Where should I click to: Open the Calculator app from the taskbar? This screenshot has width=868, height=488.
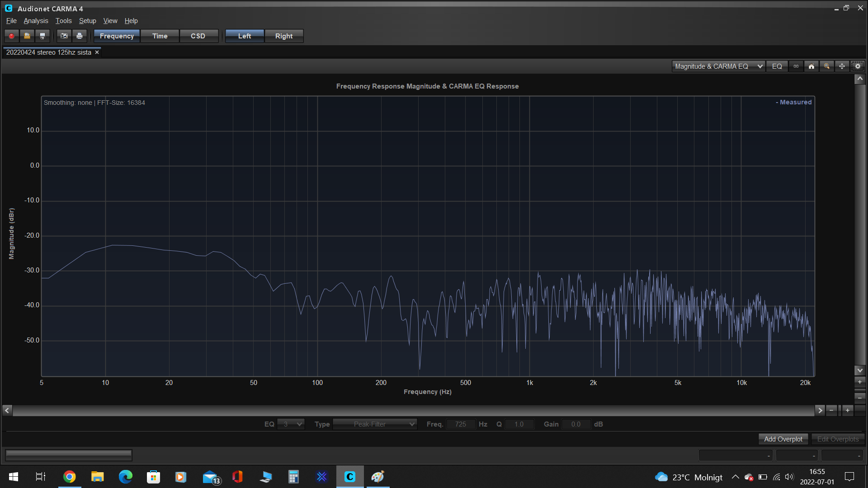293,477
